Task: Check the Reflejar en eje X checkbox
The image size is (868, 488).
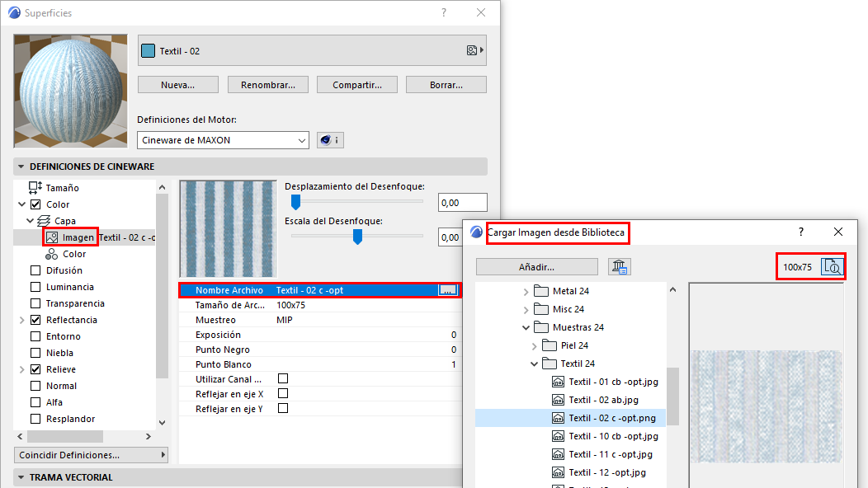Action: pyautogui.click(x=283, y=393)
